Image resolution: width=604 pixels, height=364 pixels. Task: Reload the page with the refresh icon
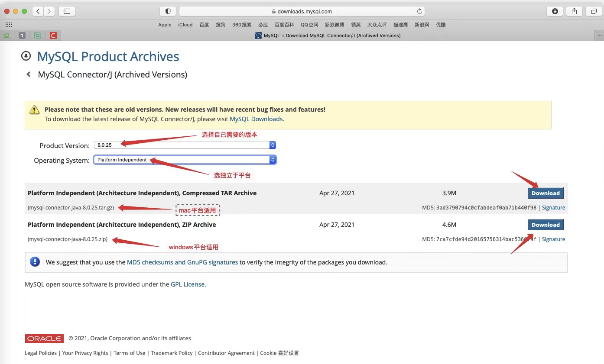tap(419, 11)
